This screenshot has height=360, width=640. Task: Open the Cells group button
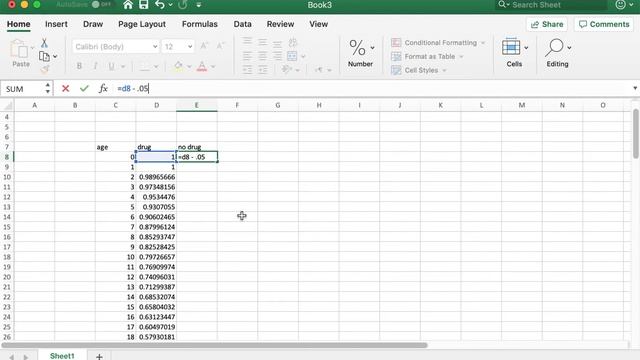pyautogui.click(x=514, y=53)
